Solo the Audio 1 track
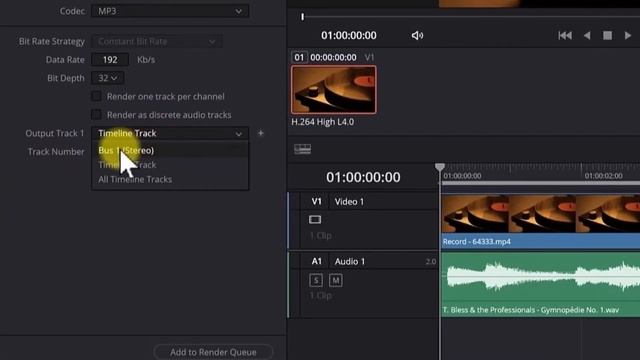This screenshot has height=360, width=640. coord(316,280)
